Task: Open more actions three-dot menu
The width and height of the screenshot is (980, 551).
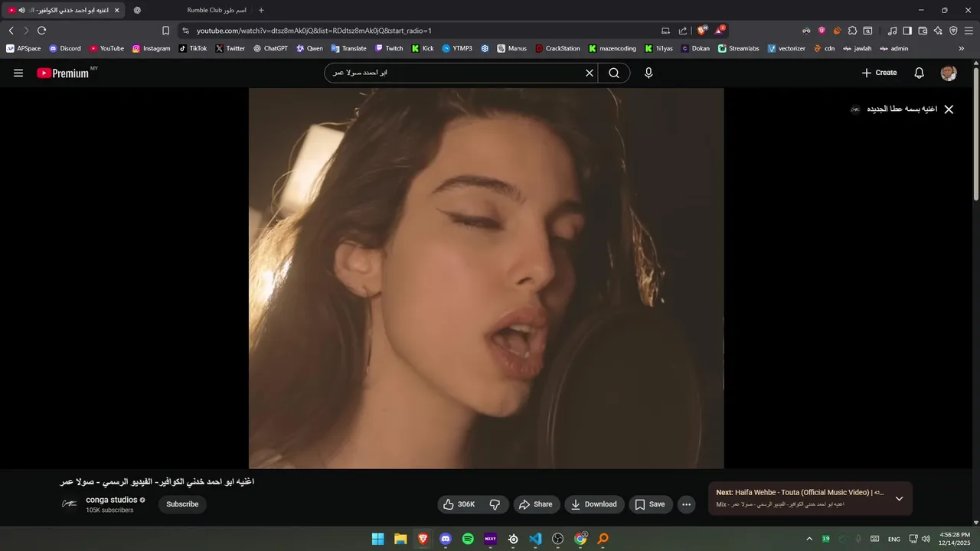Action: [686, 504]
